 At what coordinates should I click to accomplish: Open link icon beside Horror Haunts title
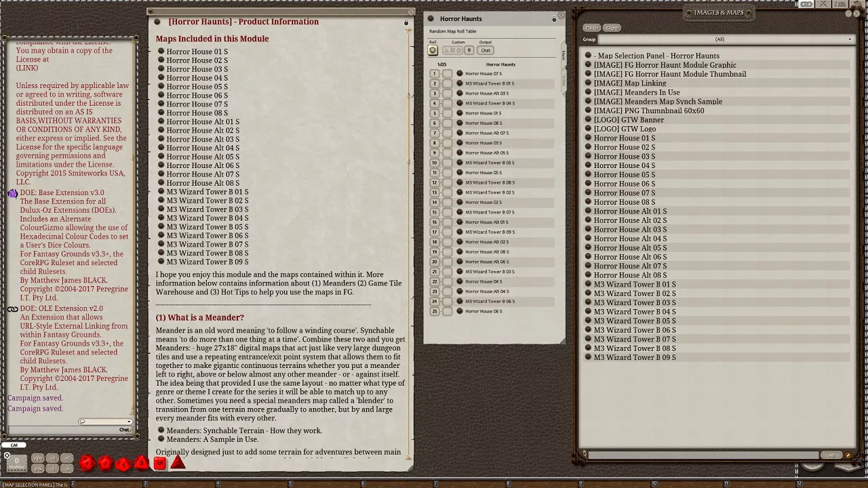pos(429,19)
